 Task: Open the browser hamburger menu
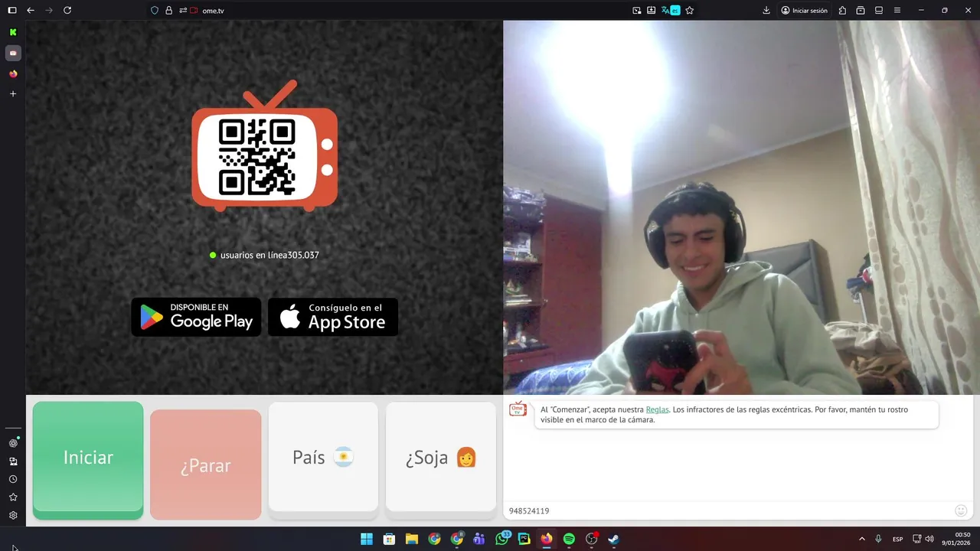897,10
